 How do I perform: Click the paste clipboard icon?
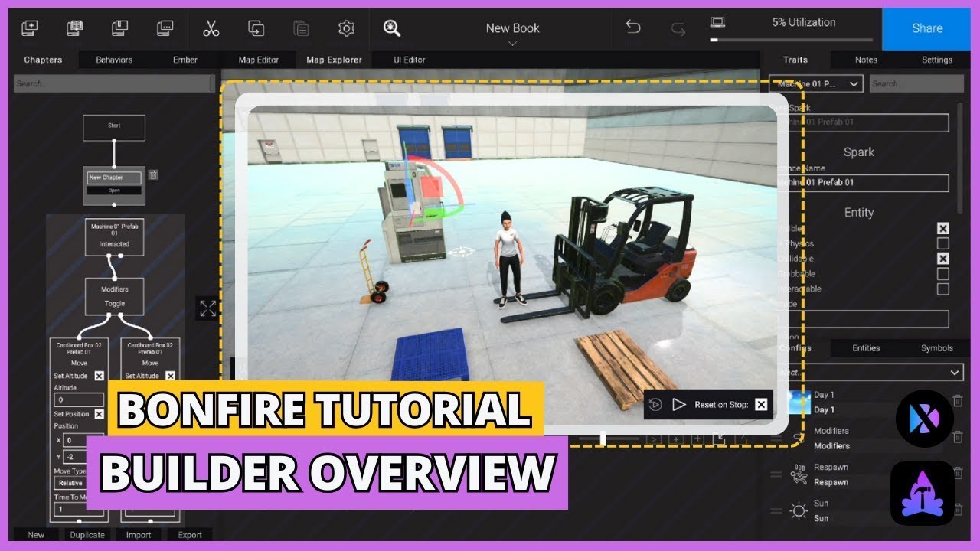tap(301, 28)
